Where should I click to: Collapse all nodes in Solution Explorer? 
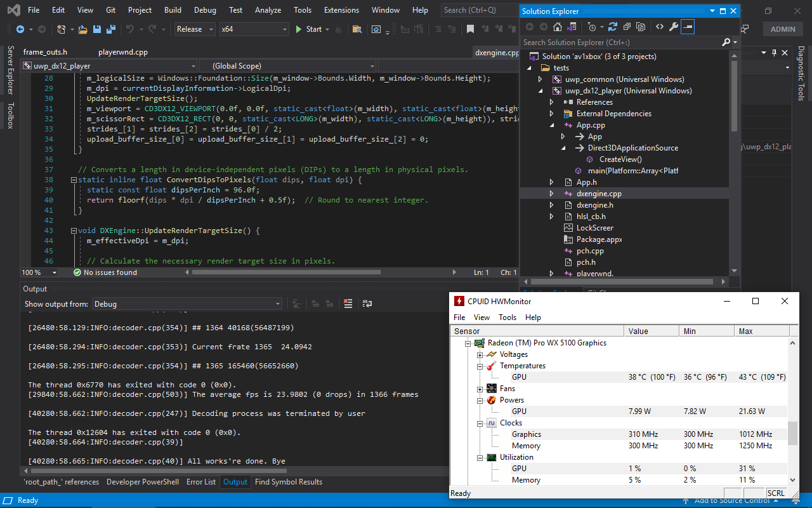(627, 27)
